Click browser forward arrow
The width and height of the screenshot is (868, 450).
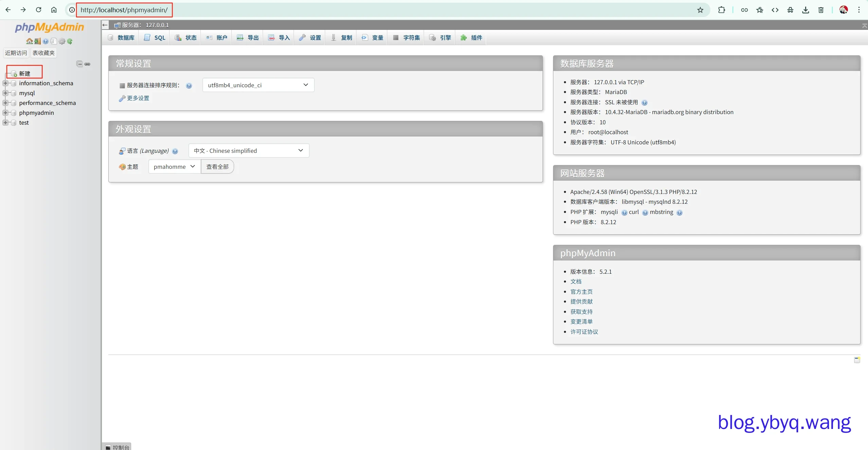[23, 10]
